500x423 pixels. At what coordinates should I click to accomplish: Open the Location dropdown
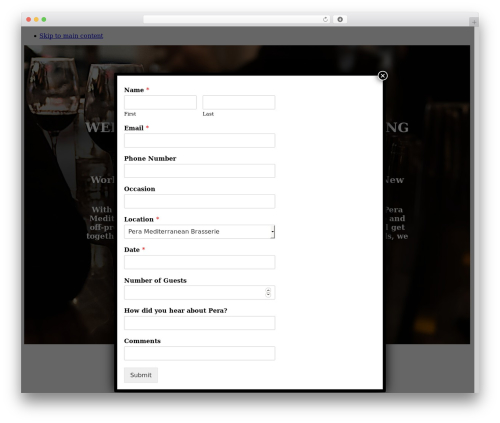click(x=200, y=232)
